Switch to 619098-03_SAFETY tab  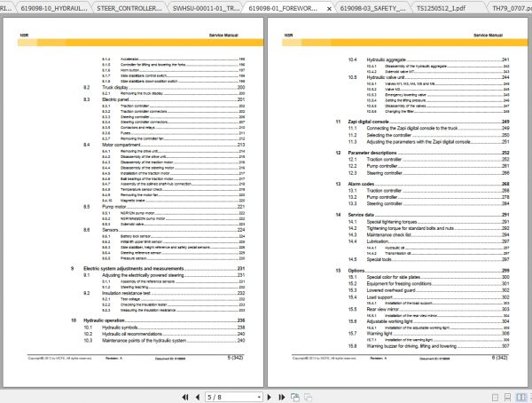point(372,8)
